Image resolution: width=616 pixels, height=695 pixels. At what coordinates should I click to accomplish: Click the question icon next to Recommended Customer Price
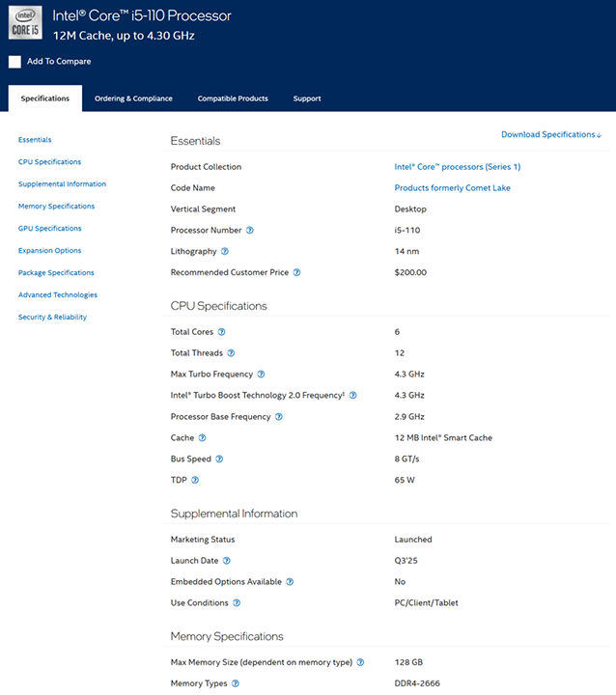click(x=296, y=272)
